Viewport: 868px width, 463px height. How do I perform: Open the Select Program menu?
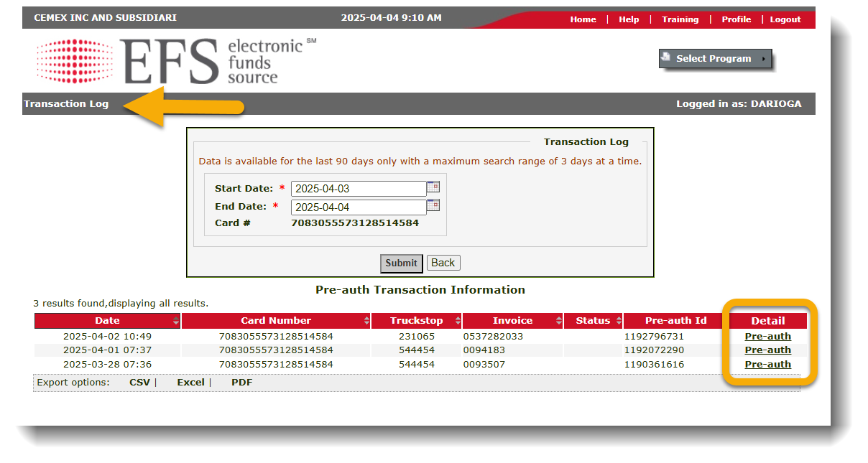714,60
